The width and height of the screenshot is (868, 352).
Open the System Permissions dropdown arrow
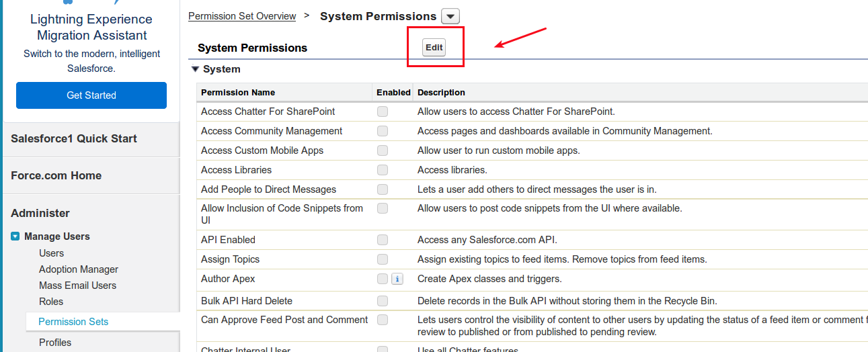point(450,16)
